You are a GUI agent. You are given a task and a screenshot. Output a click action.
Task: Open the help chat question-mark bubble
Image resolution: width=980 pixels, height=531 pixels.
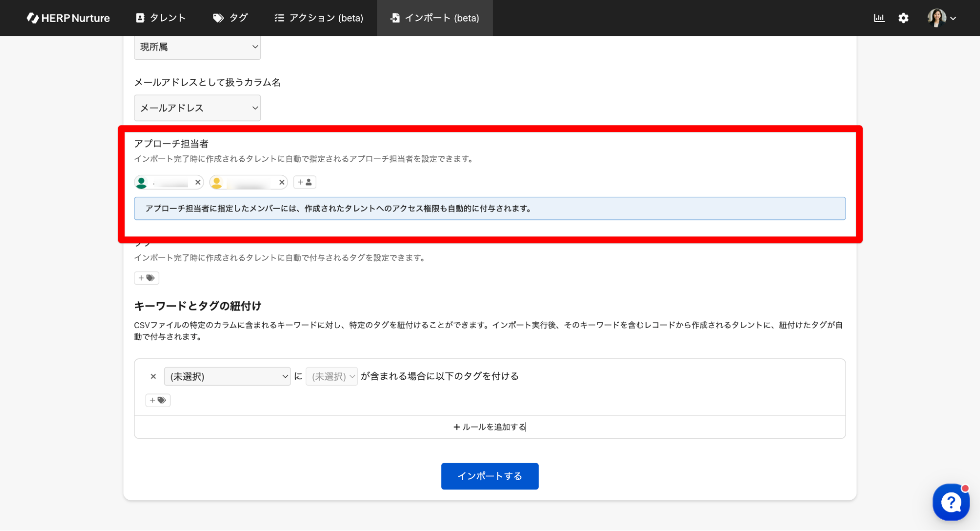(950, 502)
